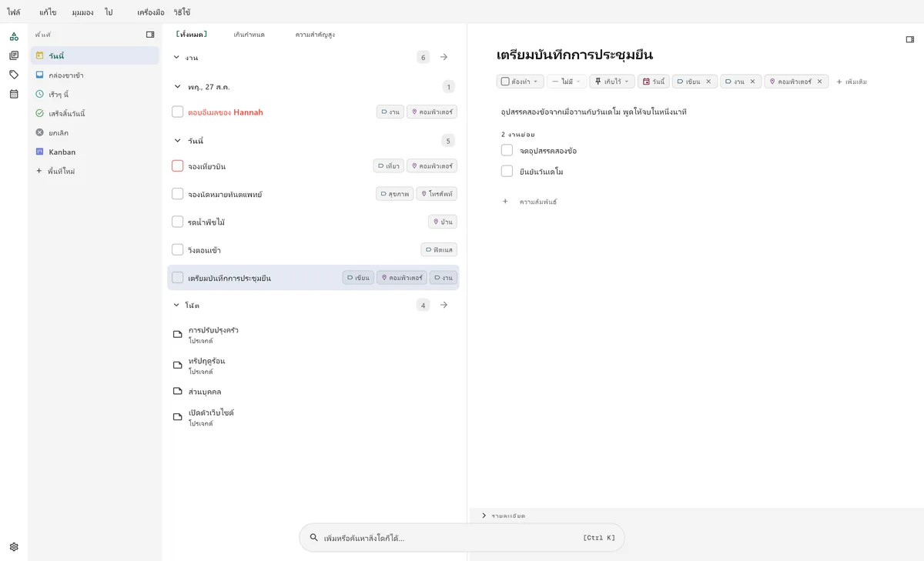Switch to the ทั้งหมด tab
Viewport: 924px width, 561px height.
click(x=191, y=35)
